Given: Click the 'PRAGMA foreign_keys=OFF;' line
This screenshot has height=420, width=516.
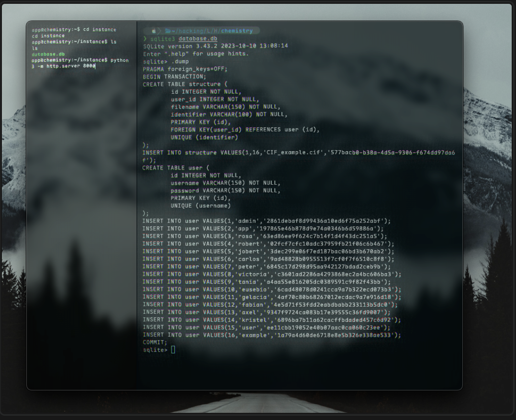Looking at the screenshot, I should (185, 69).
